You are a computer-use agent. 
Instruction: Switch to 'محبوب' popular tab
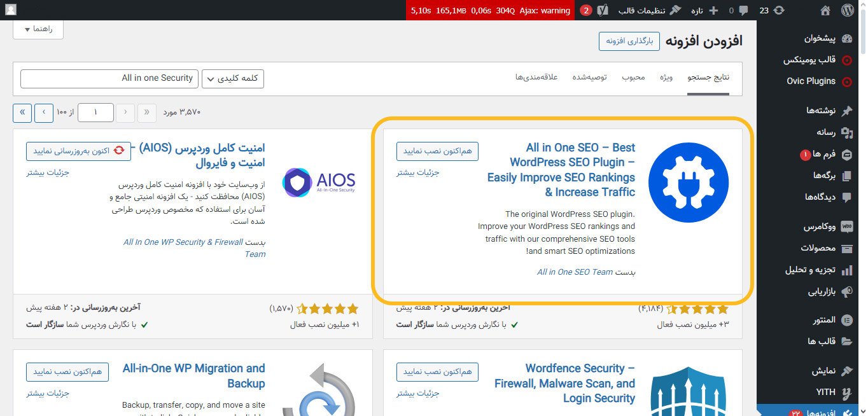click(633, 78)
